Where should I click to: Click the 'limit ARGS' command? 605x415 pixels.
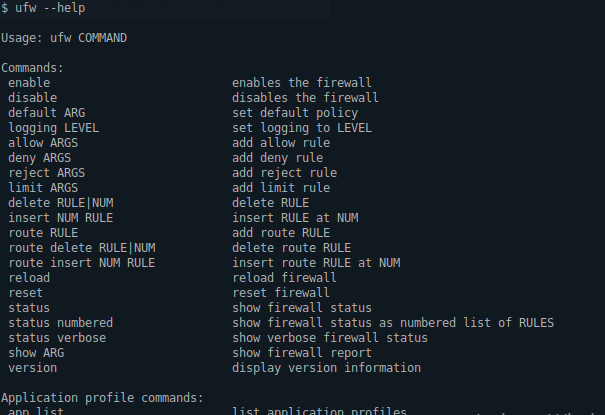point(43,188)
